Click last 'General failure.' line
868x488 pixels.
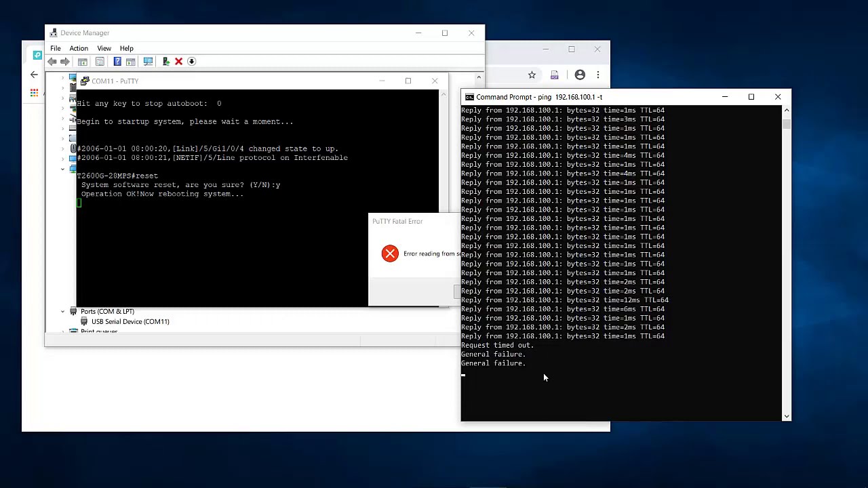[x=493, y=363]
